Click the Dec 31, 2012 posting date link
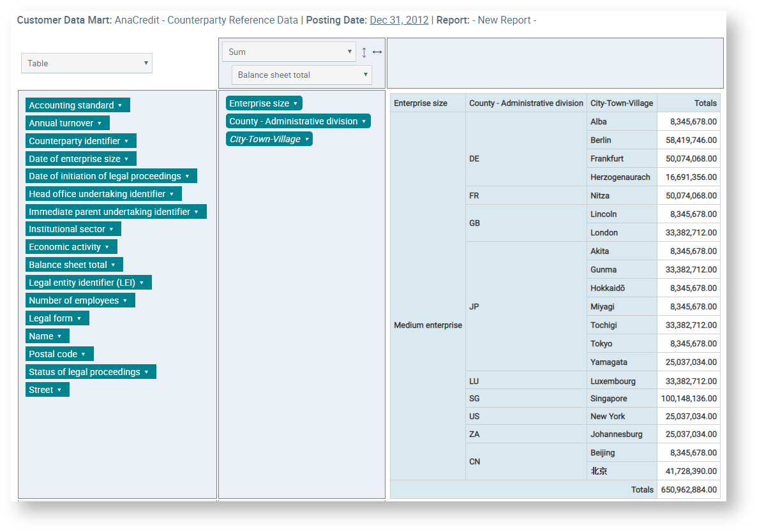This screenshot has height=532, width=757. 399,20
